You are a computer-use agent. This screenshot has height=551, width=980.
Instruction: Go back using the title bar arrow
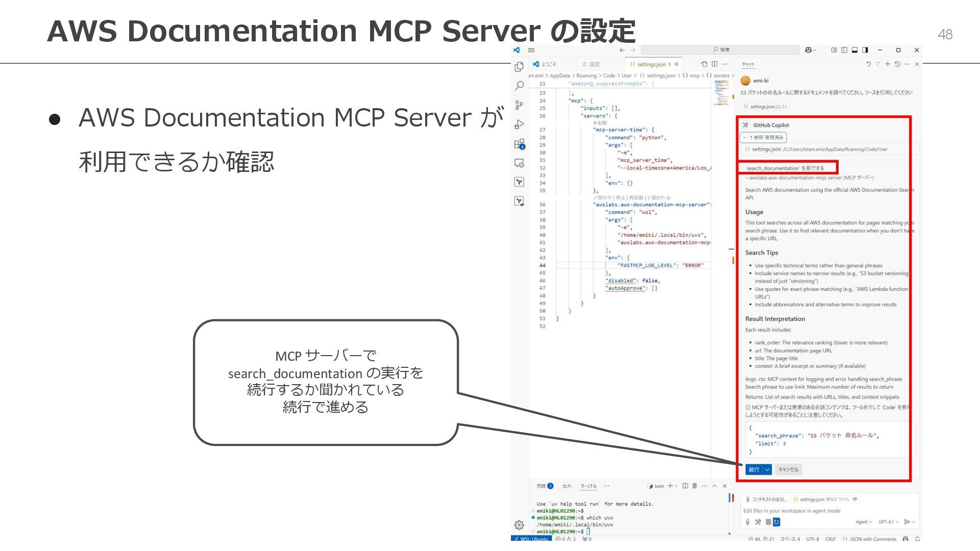[x=622, y=50]
